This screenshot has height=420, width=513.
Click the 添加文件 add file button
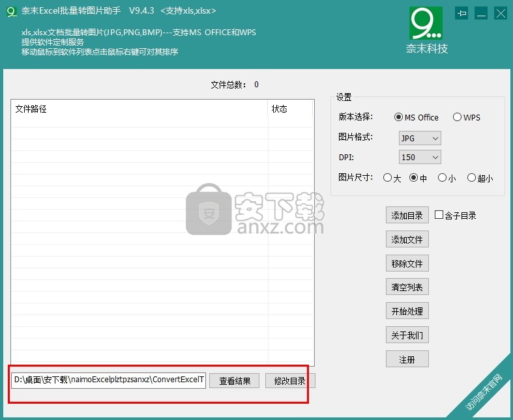[x=407, y=239]
